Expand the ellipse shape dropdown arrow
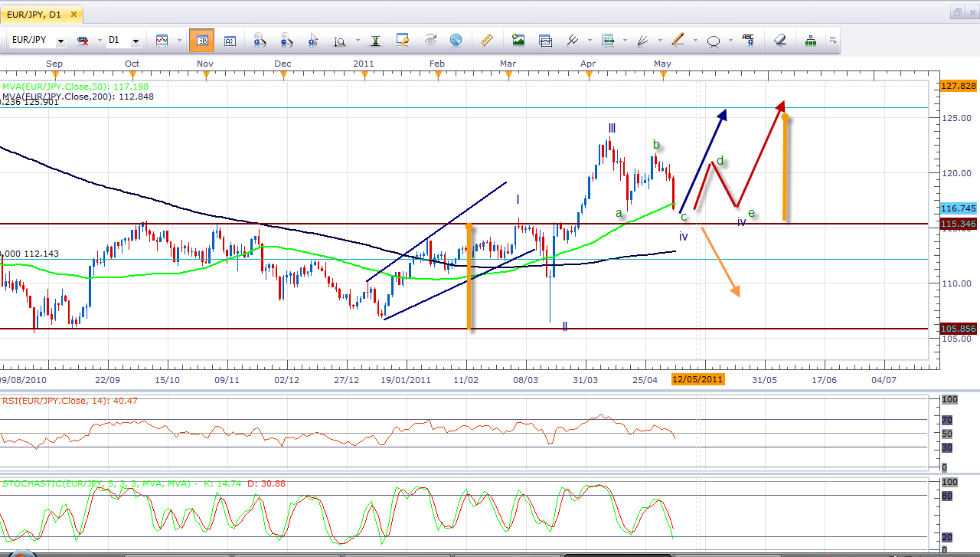Viewport: 980px width, 557px height. pyautogui.click(x=730, y=41)
